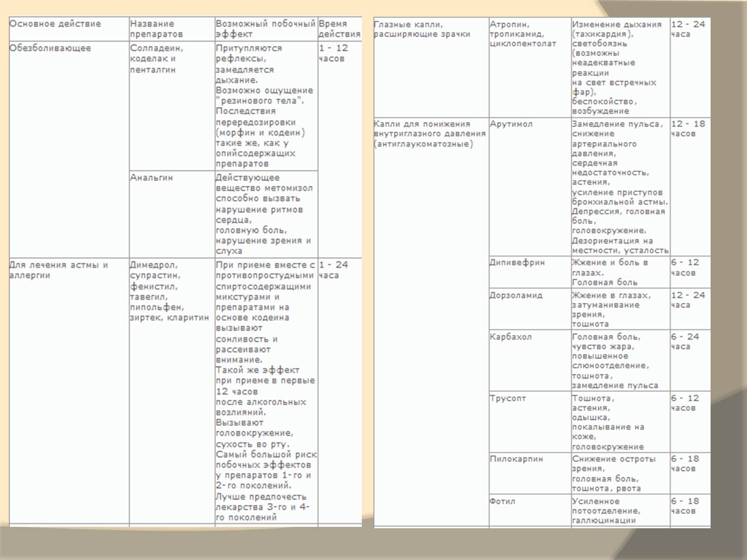Click '6 - 18 часов' in Пилокарпин row
Viewport: 747px width, 560px height.
(x=690, y=473)
